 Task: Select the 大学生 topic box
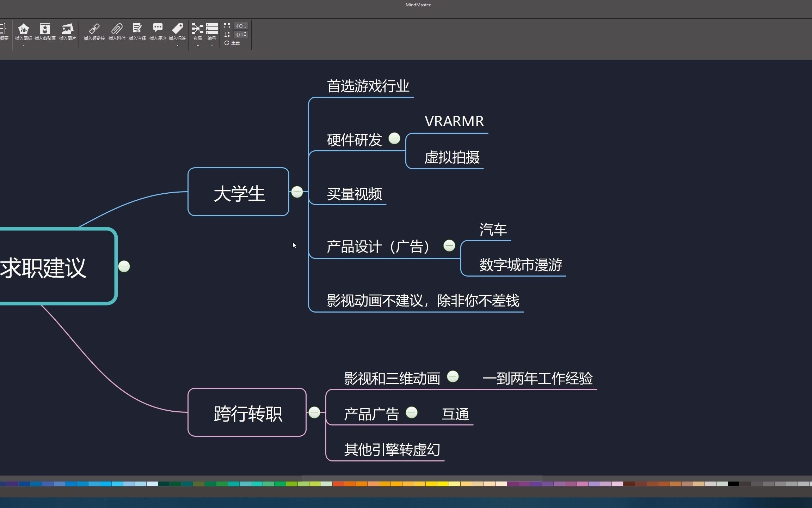click(x=239, y=192)
